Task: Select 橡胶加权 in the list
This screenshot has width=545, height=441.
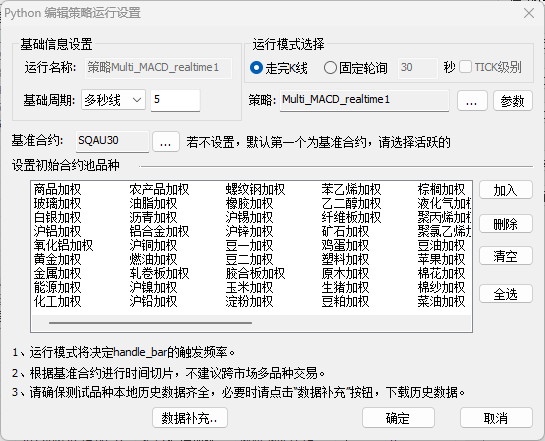Action: coord(250,204)
